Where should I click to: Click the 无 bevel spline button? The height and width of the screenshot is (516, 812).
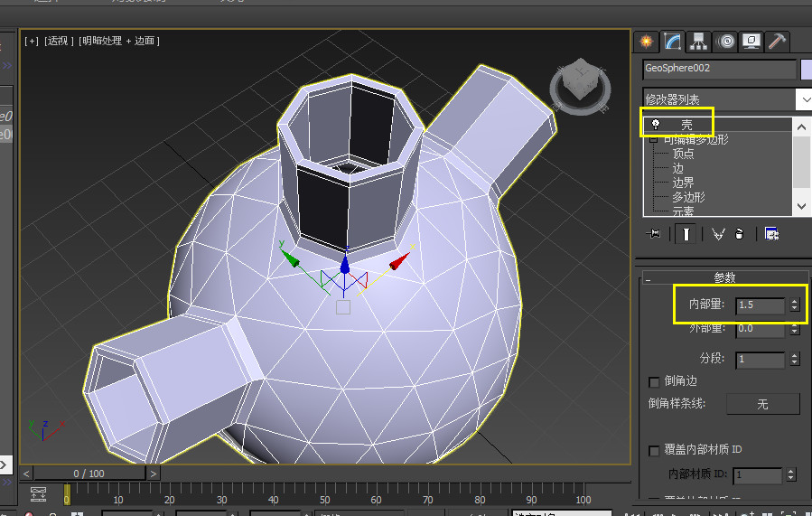(762, 404)
